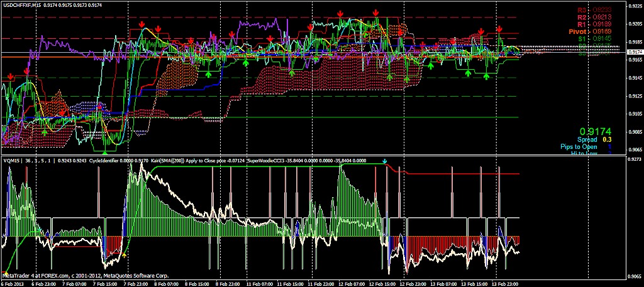Click the cyan down arrow atop the indicator window
Screen dimensions: 644x287
tap(385, 162)
